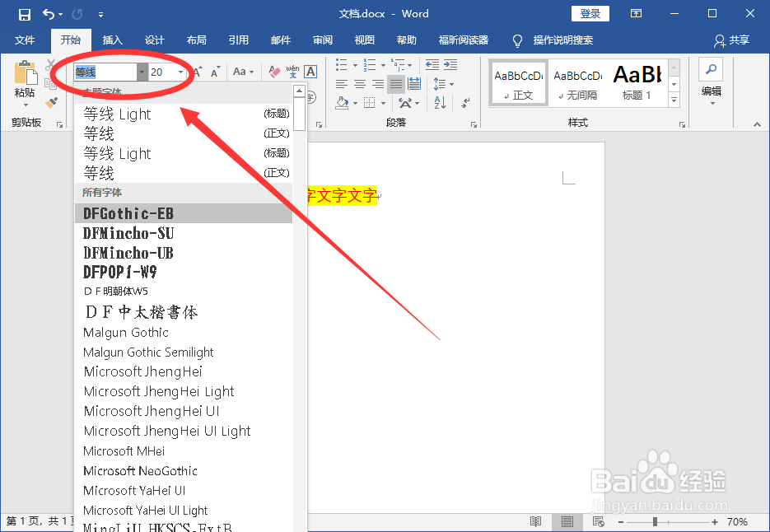Click the Copy icon below scissors

point(52,83)
